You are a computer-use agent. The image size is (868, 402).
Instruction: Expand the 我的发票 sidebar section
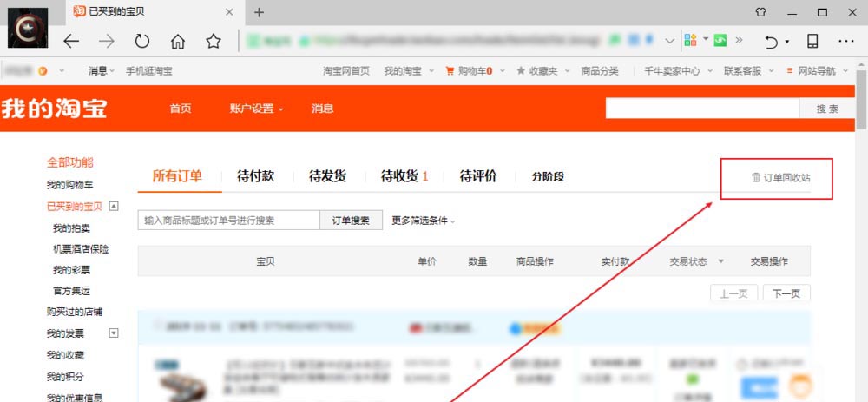point(114,333)
